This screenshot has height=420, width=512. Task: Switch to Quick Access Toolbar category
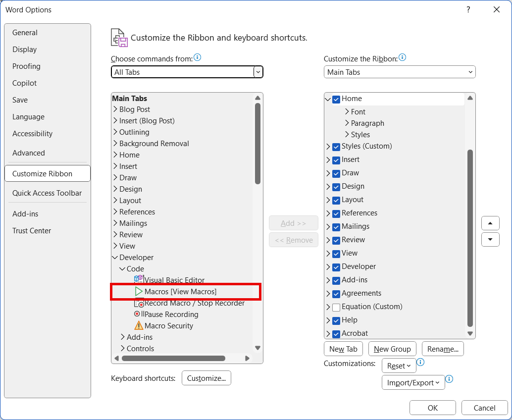(x=47, y=193)
